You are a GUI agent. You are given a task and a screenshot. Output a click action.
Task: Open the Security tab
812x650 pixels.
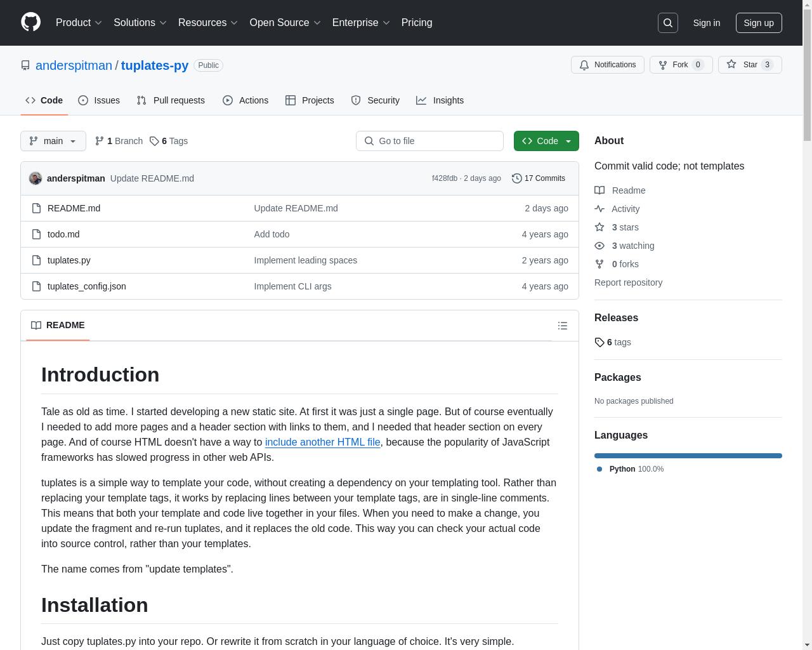point(376,100)
